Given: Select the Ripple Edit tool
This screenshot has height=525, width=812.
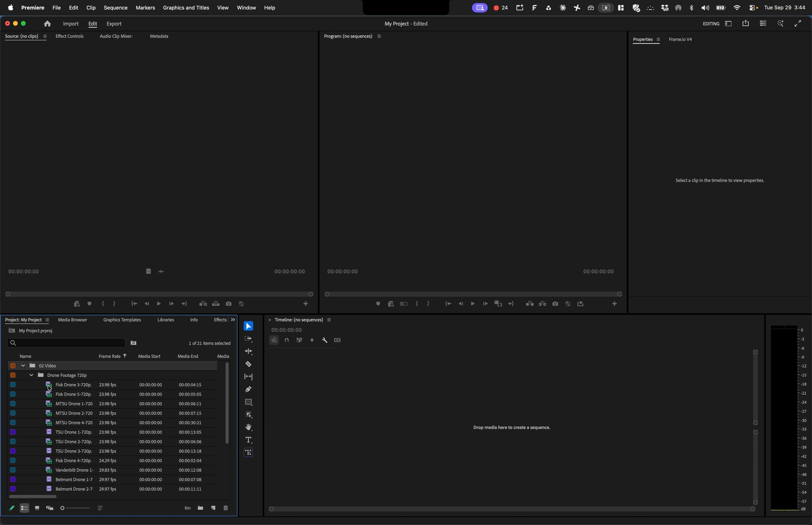Looking at the screenshot, I should [248, 351].
